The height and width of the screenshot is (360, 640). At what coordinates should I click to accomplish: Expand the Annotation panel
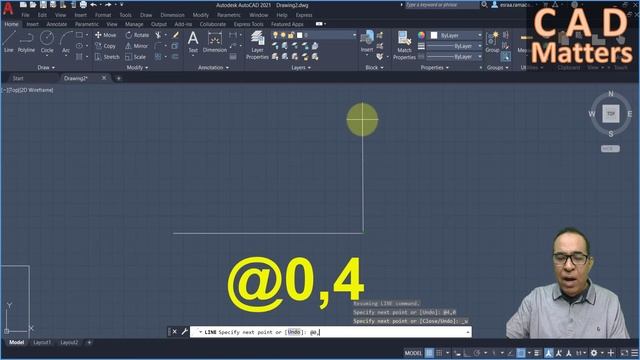click(213, 68)
